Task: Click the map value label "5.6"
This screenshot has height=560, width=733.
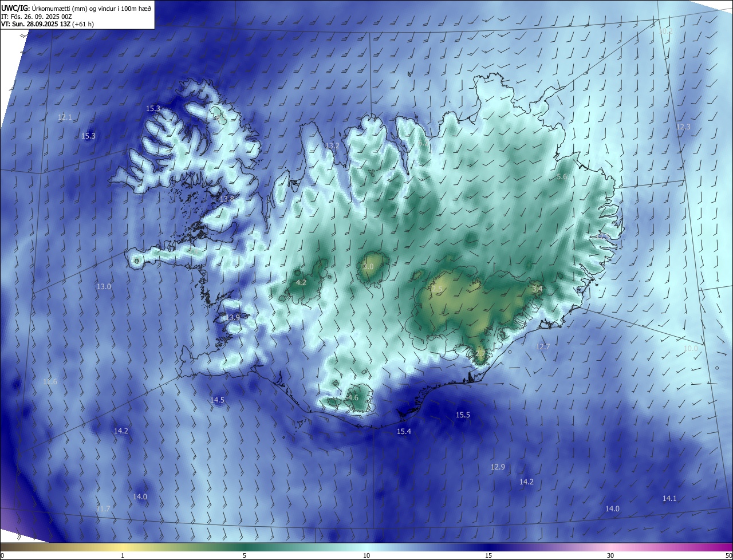Action: coord(562,177)
